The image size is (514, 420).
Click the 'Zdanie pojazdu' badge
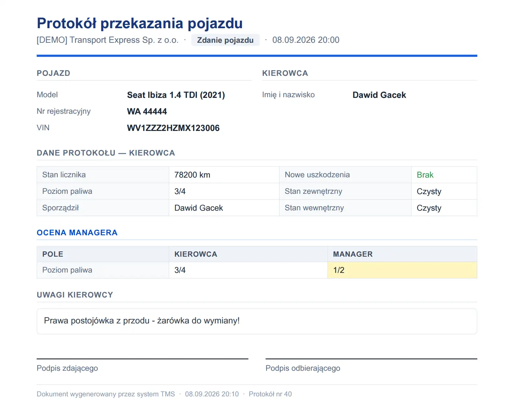(225, 40)
